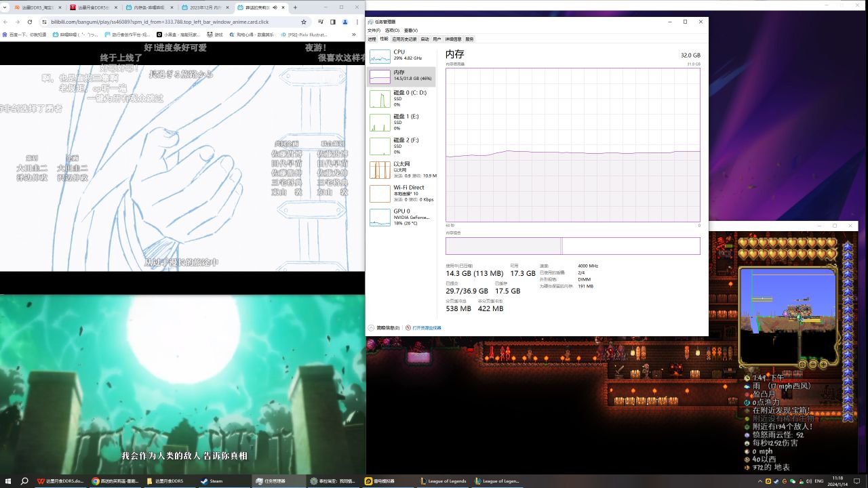This screenshot has width=868, height=488.
Task: Expand the hidden bookmarks overflow chevron
Action: click(354, 35)
